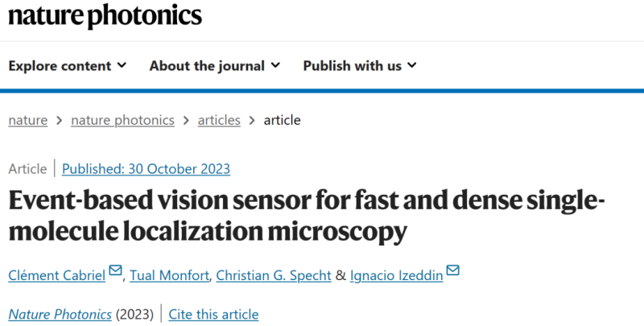Open the Publish with us menu
The width and height of the screenshot is (644, 326).
tap(352, 65)
